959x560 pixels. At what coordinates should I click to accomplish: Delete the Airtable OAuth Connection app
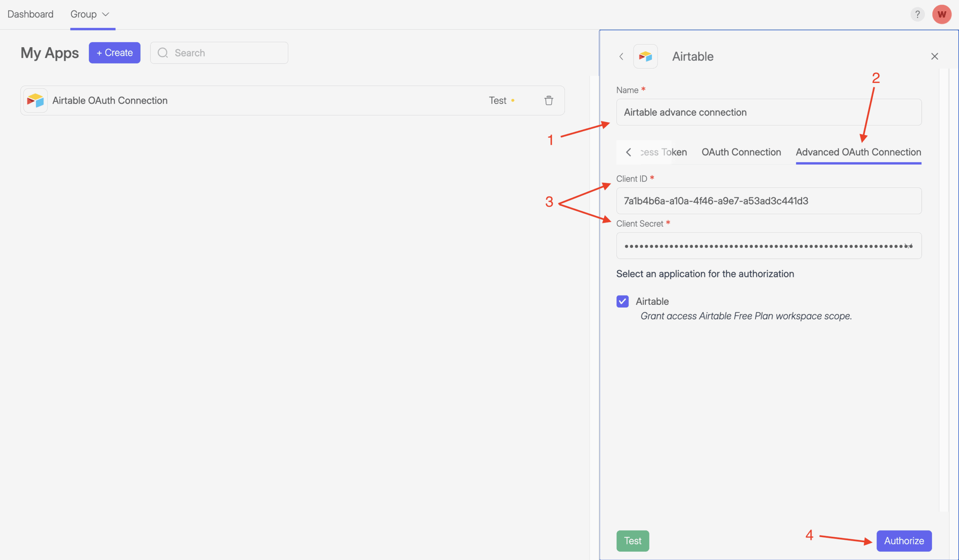(548, 101)
